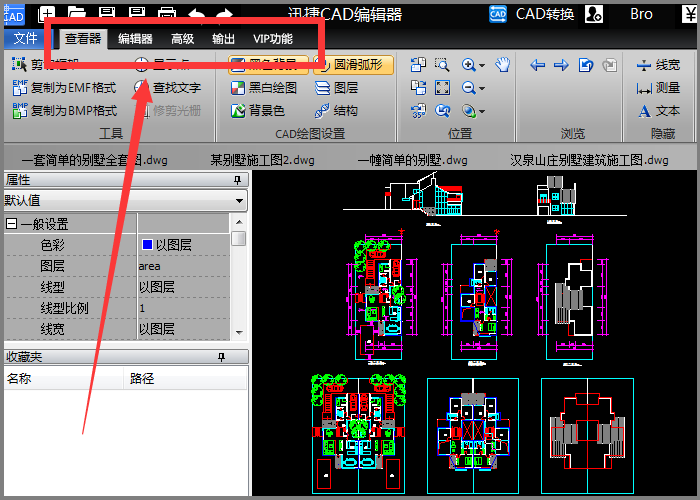Open the 某别墅施工图2.dwg document tab
The height and width of the screenshot is (500, 700).
[262, 160]
